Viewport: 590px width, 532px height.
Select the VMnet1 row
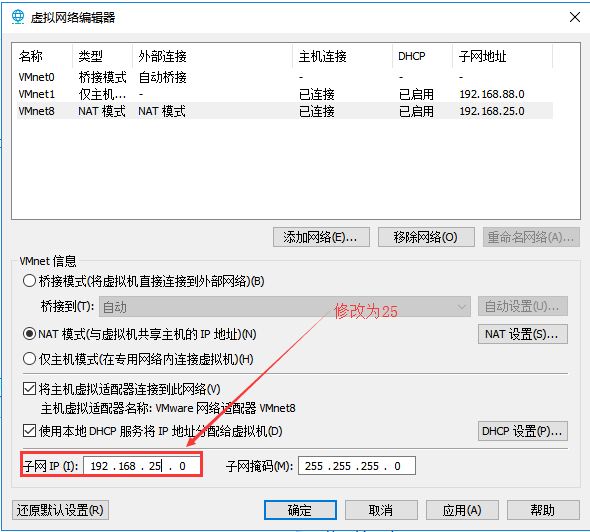285,94
